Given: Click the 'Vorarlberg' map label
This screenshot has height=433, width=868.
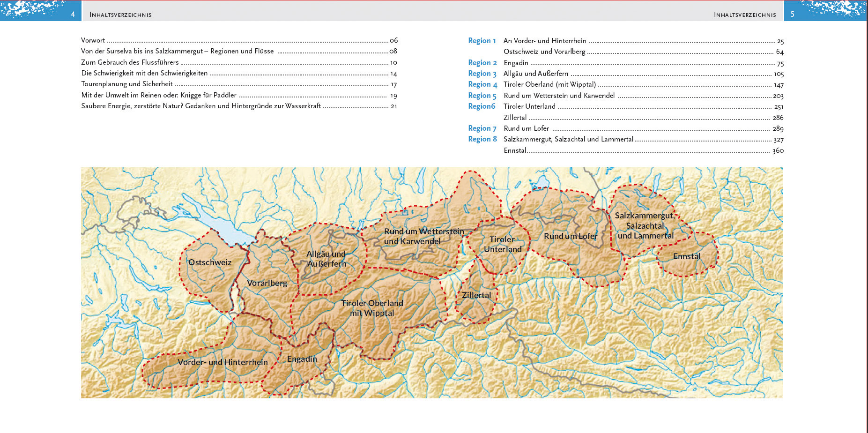Looking at the screenshot, I should pyautogui.click(x=267, y=283).
